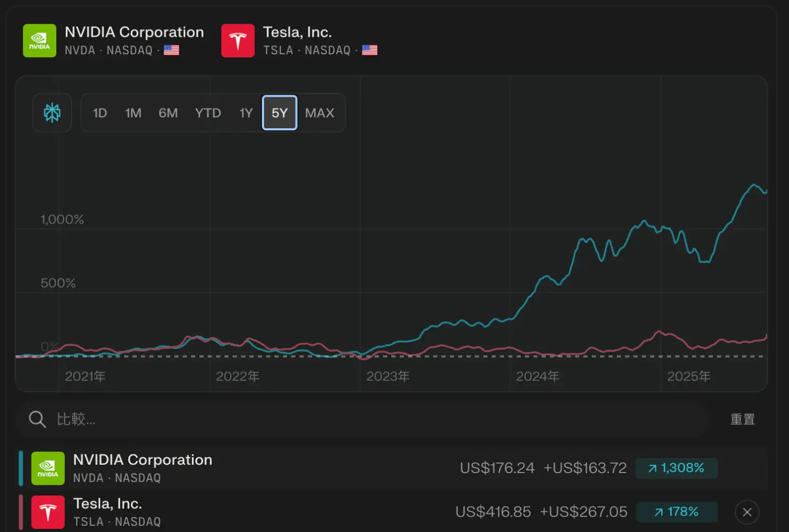This screenshot has height=532, width=789.
Task: Focus the 比較 compare search field
Action: [x=363, y=419]
